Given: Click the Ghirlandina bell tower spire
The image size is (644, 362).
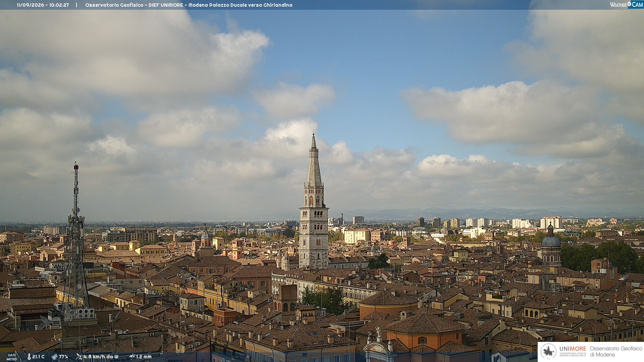Looking at the screenshot, I should 314,160.
